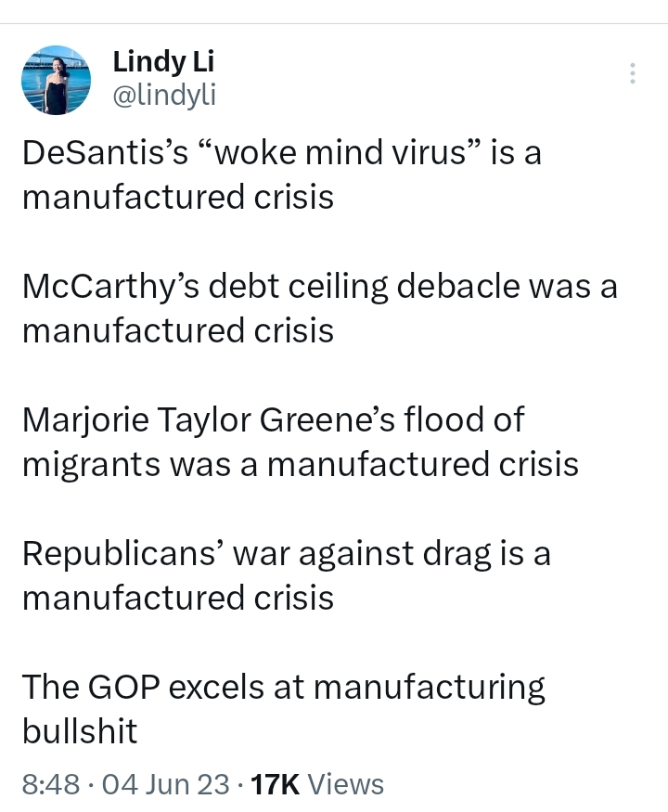Open the 17K view count

[x=275, y=783]
